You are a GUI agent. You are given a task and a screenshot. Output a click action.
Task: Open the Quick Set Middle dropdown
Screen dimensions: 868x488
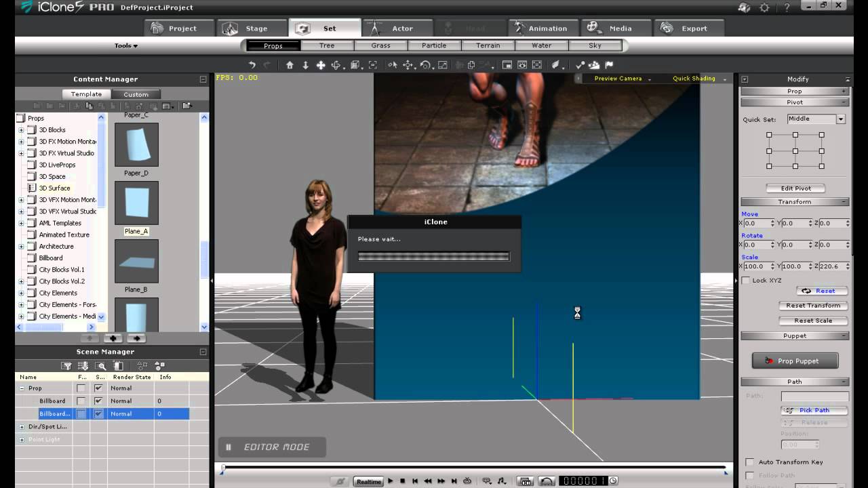pos(841,119)
